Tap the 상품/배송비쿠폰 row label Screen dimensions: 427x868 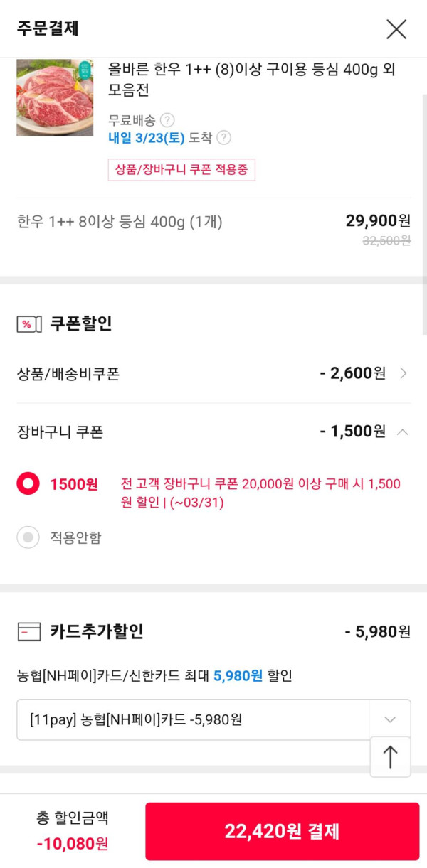[x=68, y=374]
